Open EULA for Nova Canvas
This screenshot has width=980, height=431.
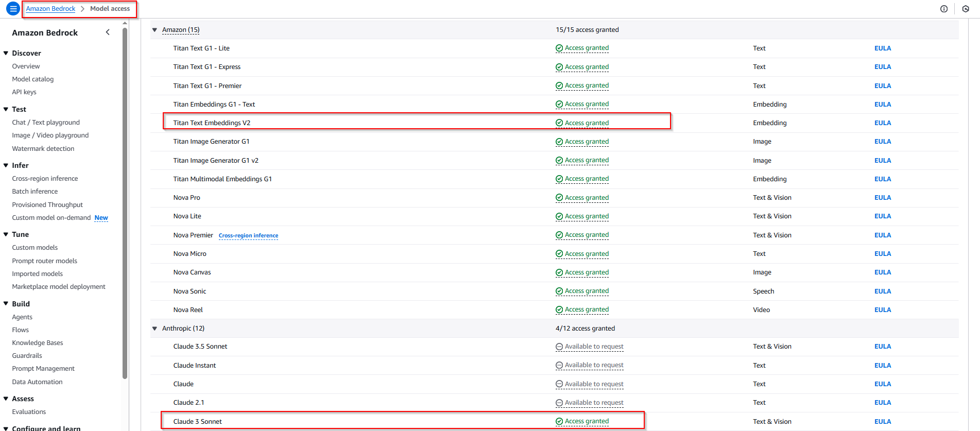tap(883, 272)
